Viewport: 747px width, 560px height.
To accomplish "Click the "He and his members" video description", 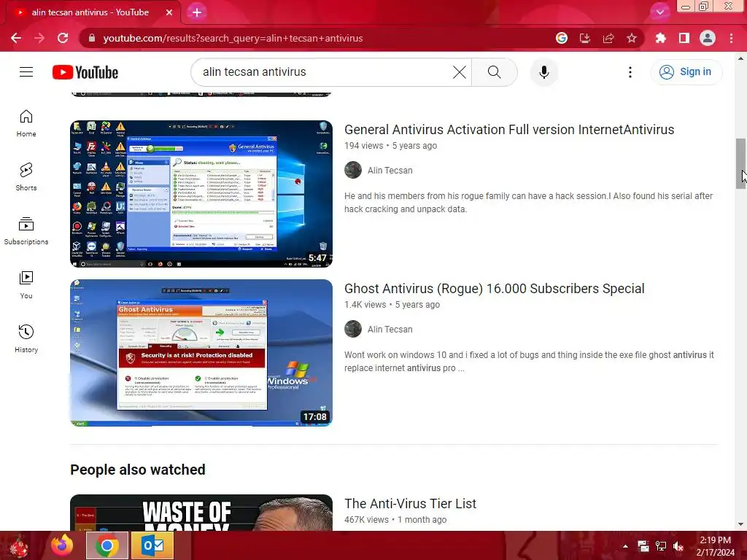I will (x=529, y=203).
